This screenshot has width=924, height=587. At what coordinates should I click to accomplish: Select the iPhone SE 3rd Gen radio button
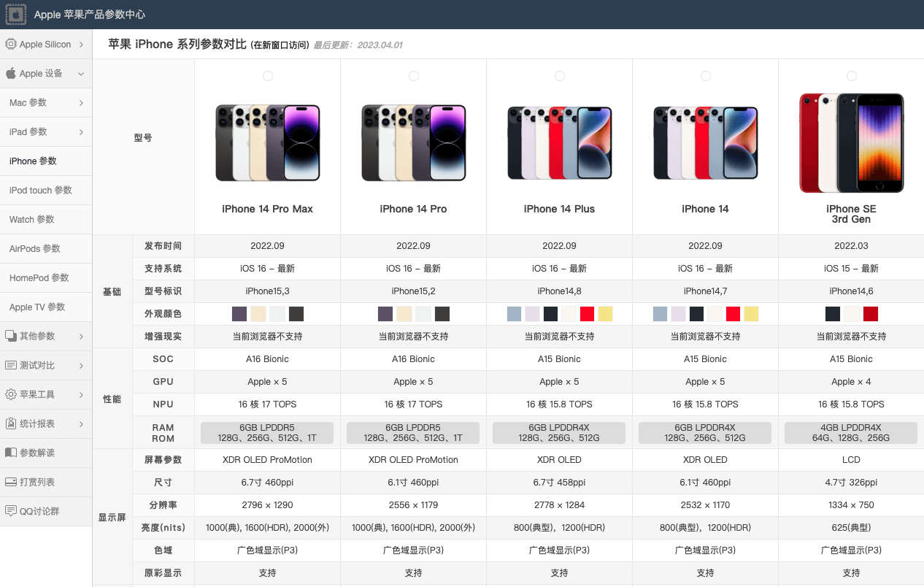coord(852,76)
